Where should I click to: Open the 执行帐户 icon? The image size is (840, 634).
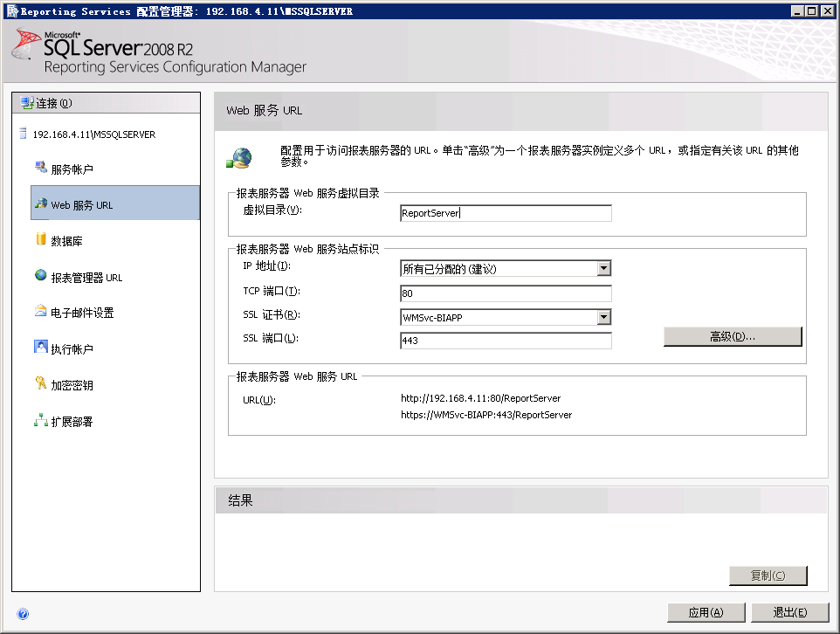(x=41, y=348)
